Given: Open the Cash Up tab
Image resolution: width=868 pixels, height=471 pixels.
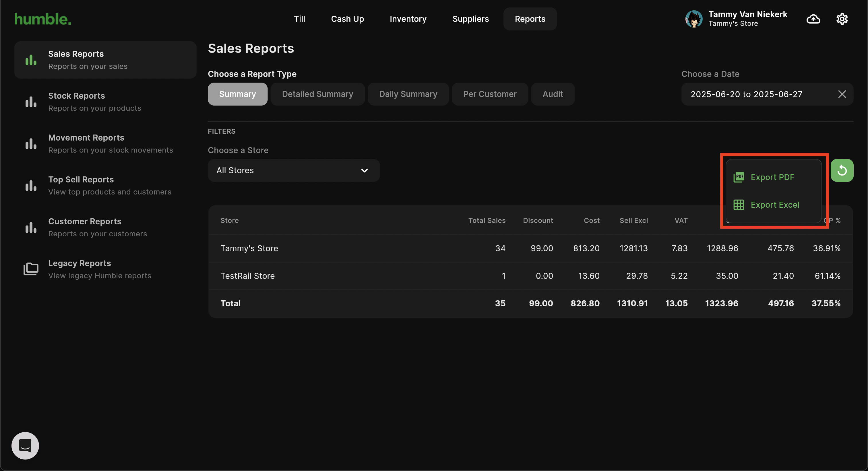Looking at the screenshot, I should coord(347,19).
